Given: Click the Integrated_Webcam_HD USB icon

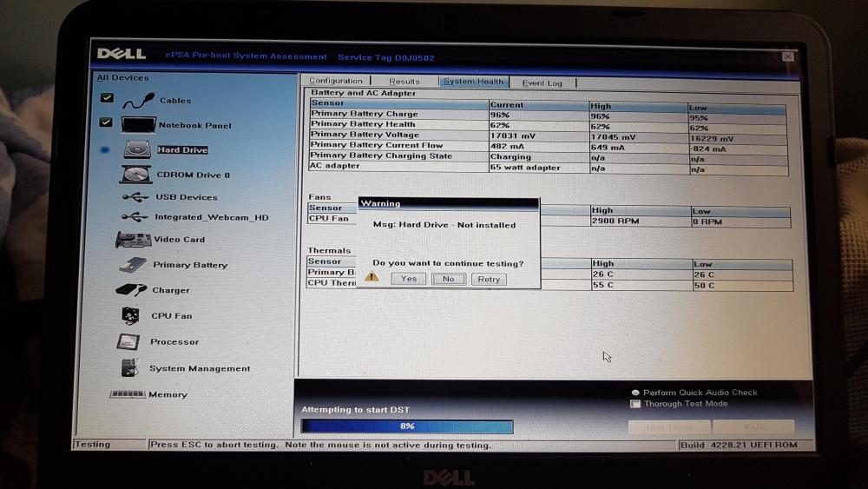Looking at the screenshot, I should click(x=135, y=217).
